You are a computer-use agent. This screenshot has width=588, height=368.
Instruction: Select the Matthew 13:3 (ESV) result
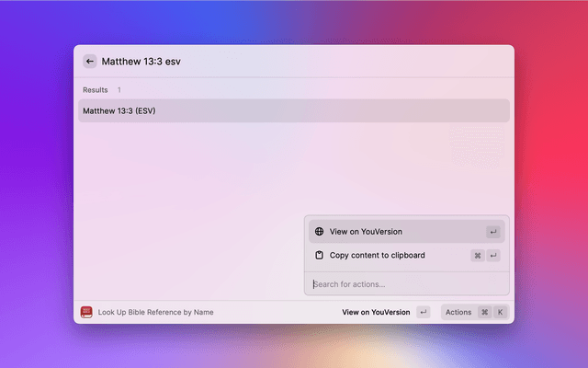[x=294, y=110]
